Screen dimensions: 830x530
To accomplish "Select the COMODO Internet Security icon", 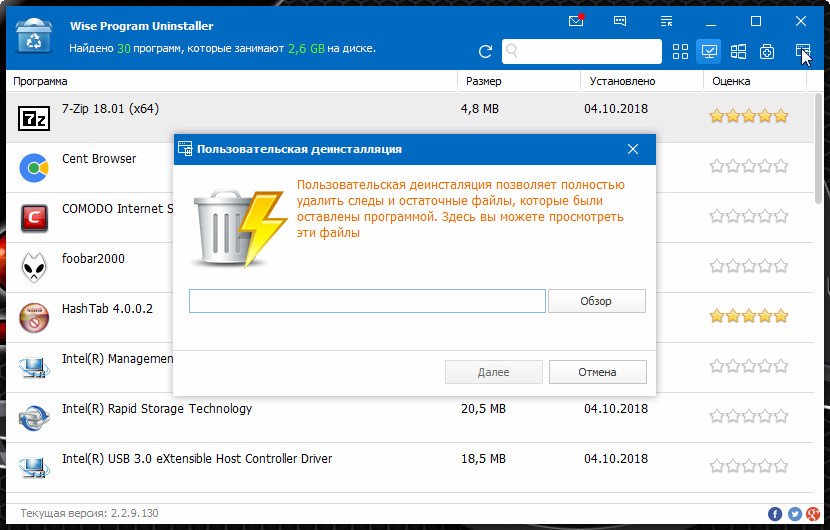I will [34, 218].
